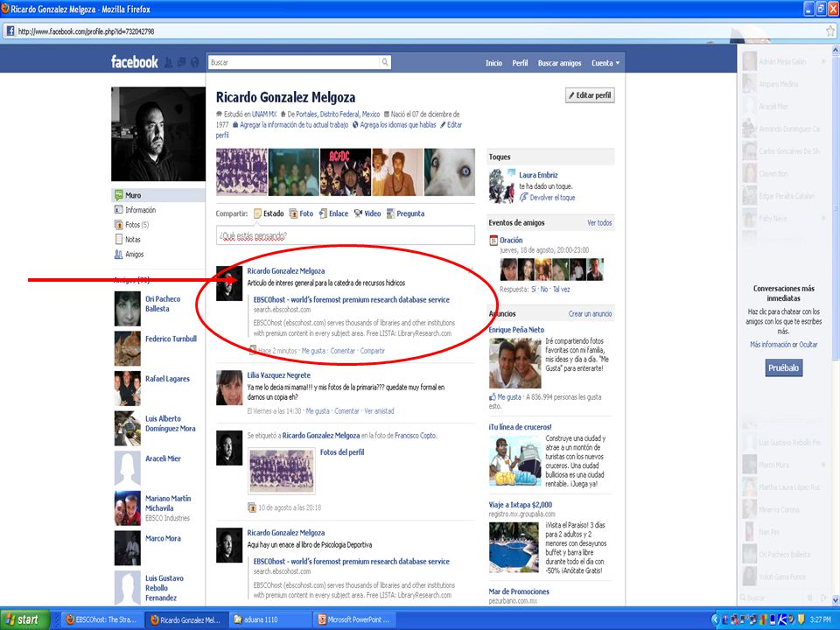This screenshot has width=840, height=630.
Task: Open messages icon in Facebook header
Action: 181,63
